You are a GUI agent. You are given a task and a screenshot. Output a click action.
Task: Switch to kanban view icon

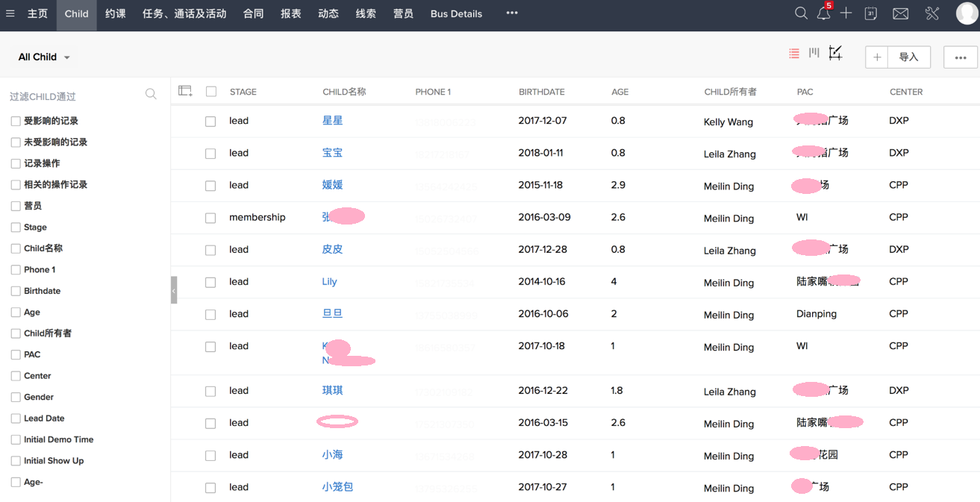(x=814, y=53)
